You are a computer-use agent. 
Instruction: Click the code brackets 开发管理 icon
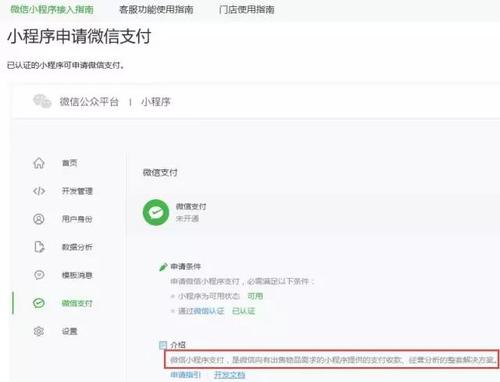[x=39, y=191]
